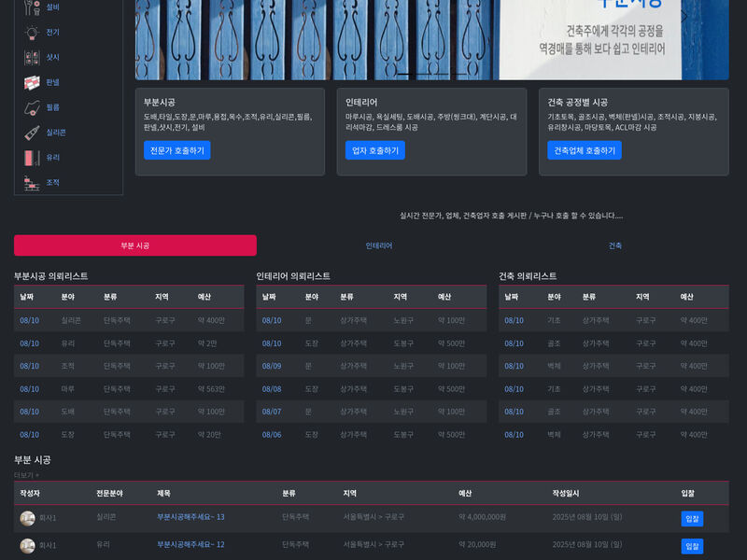Click 부분시공 의뢰리스트 heading
Image resolution: width=747 pixels, height=560 pixels.
point(51,276)
